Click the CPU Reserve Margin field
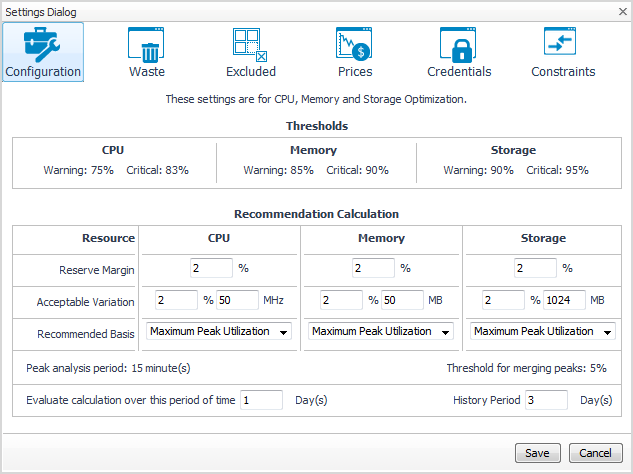633x474 pixels. (210, 268)
